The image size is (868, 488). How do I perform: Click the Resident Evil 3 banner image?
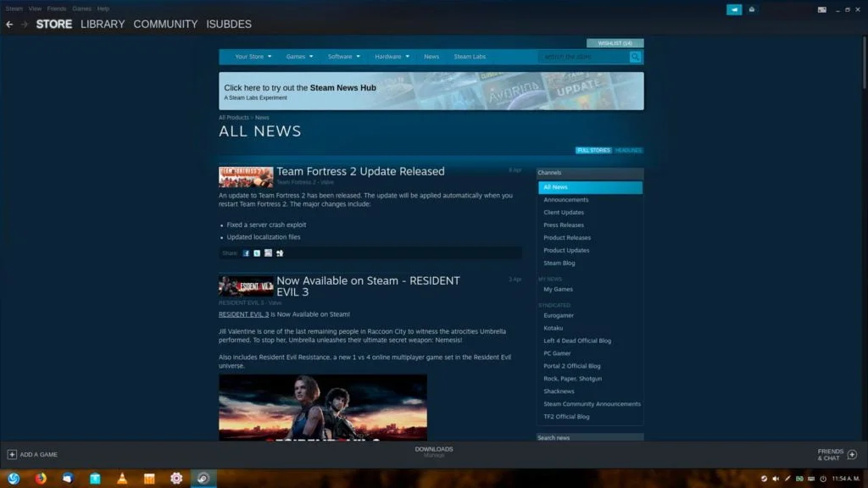coord(323,408)
